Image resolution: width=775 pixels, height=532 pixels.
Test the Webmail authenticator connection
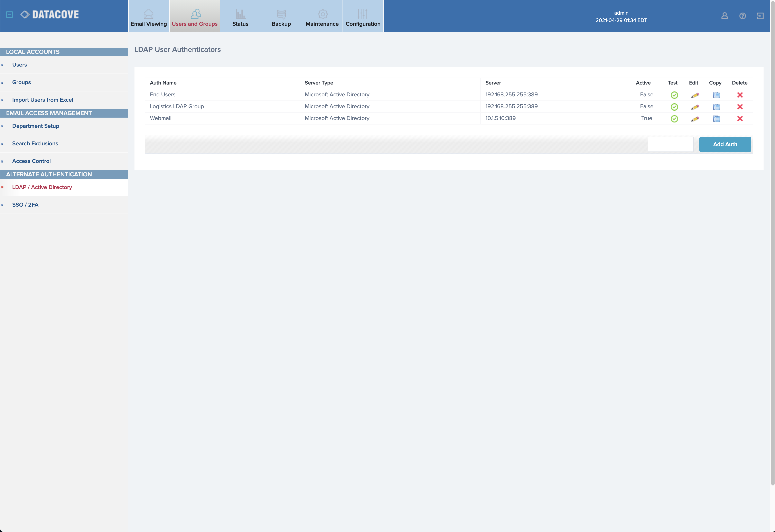674,119
